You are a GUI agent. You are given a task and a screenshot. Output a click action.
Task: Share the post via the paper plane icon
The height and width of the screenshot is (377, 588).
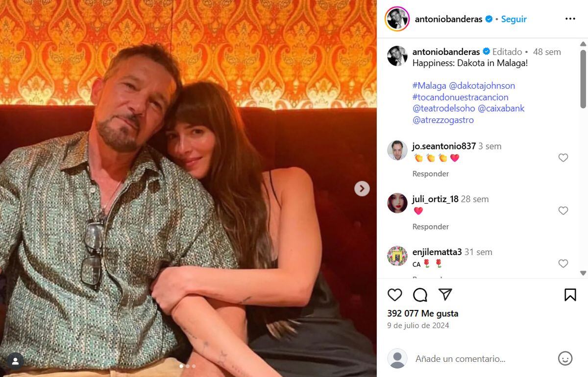coord(445,295)
